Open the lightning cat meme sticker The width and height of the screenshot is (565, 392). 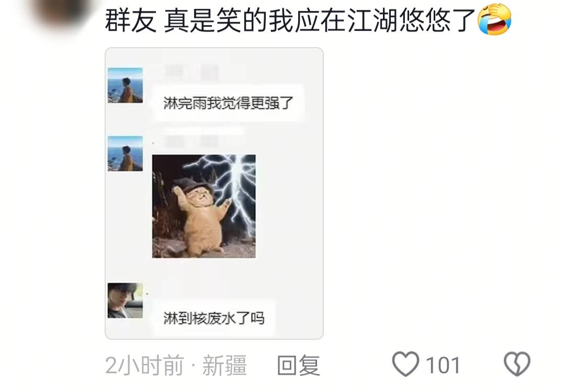[204, 206]
